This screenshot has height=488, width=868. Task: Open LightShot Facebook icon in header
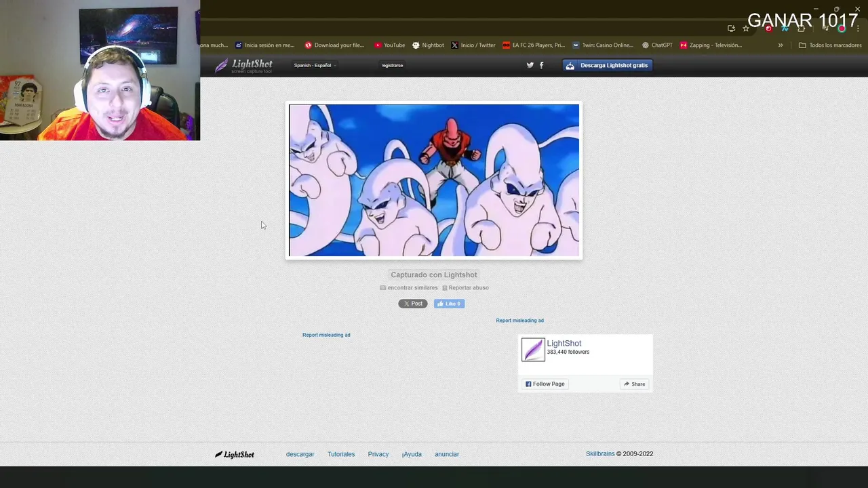coord(541,65)
